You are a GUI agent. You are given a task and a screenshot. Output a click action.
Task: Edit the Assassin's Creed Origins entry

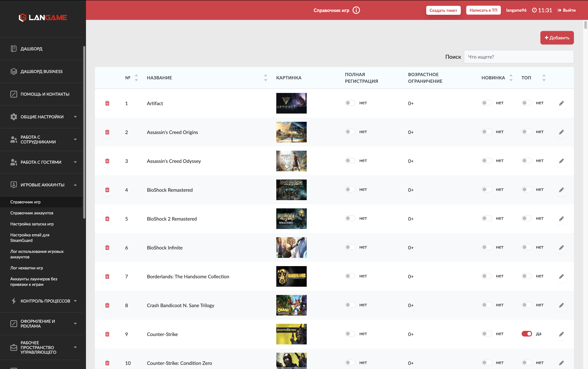pyautogui.click(x=561, y=132)
